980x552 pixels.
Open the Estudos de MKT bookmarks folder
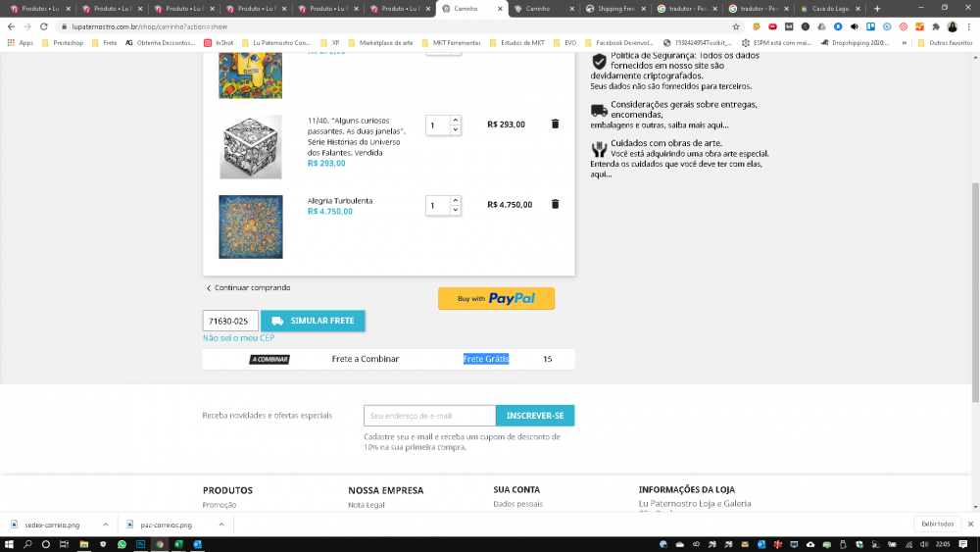516,43
